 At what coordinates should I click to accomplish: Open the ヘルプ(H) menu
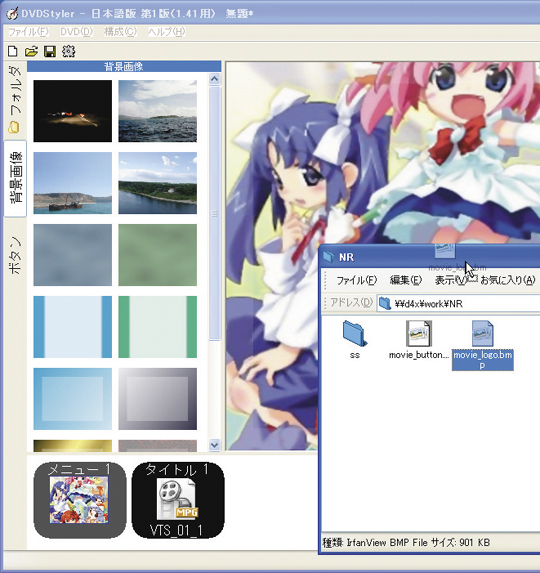click(x=167, y=32)
